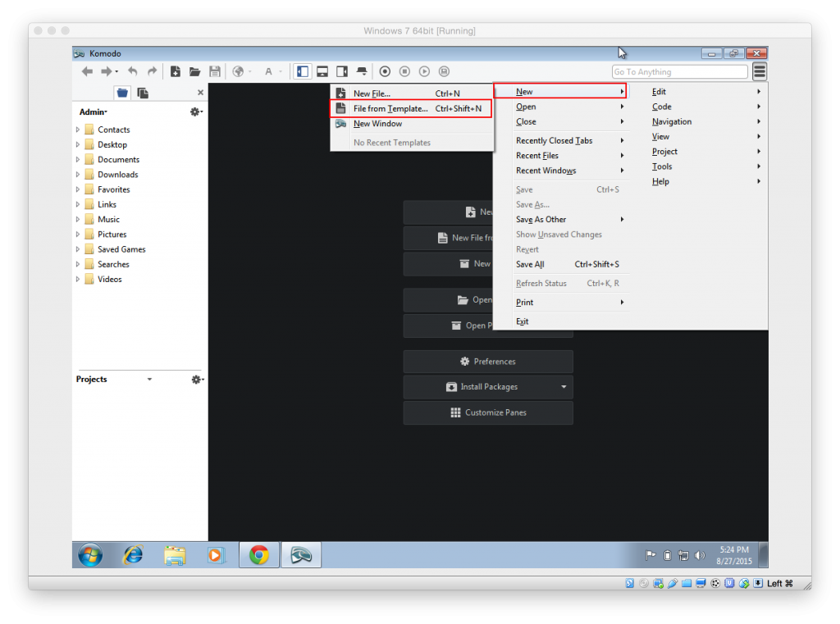Open the Admin location dropdown
840x624 pixels.
[89, 112]
